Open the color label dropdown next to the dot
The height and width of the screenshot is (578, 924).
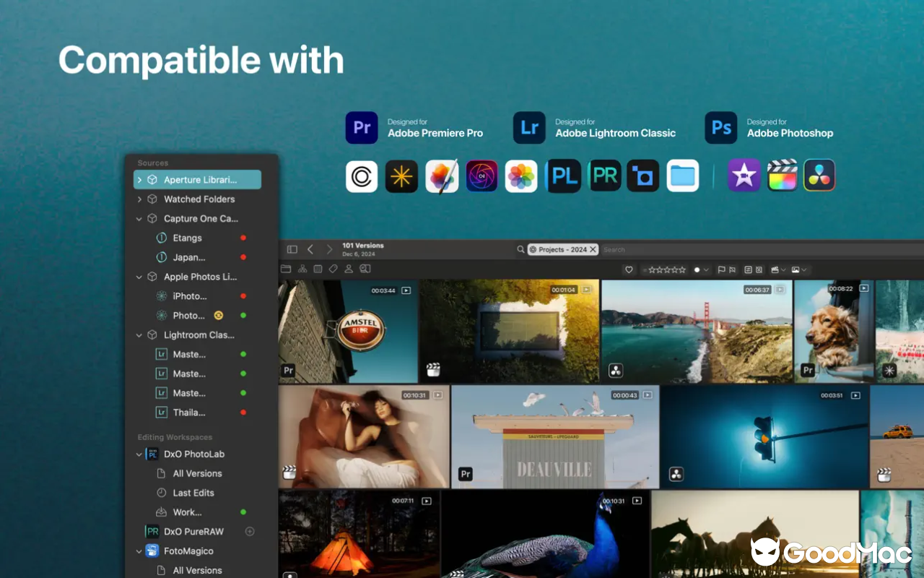[x=705, y=269]
